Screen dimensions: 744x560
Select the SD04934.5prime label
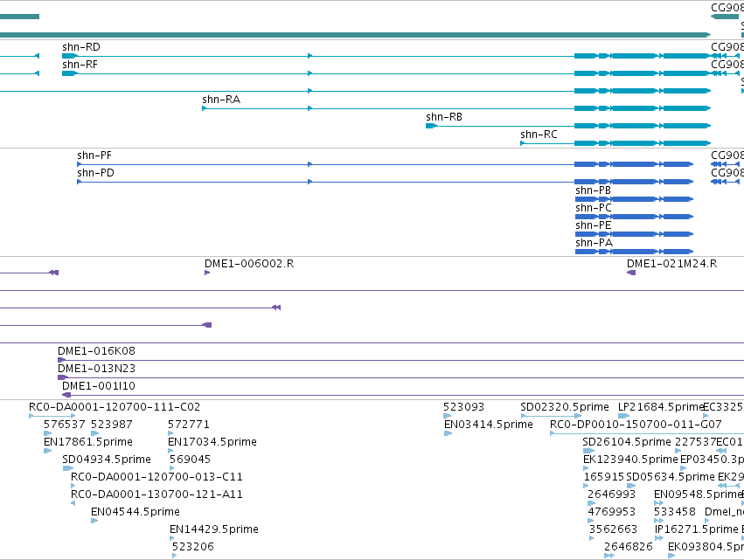click(107, 460)
